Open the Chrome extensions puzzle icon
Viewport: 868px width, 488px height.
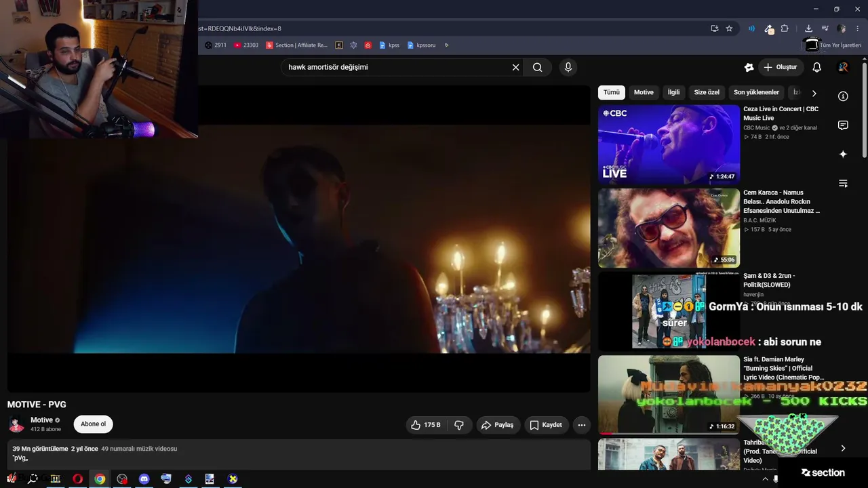tap(785, 28)
